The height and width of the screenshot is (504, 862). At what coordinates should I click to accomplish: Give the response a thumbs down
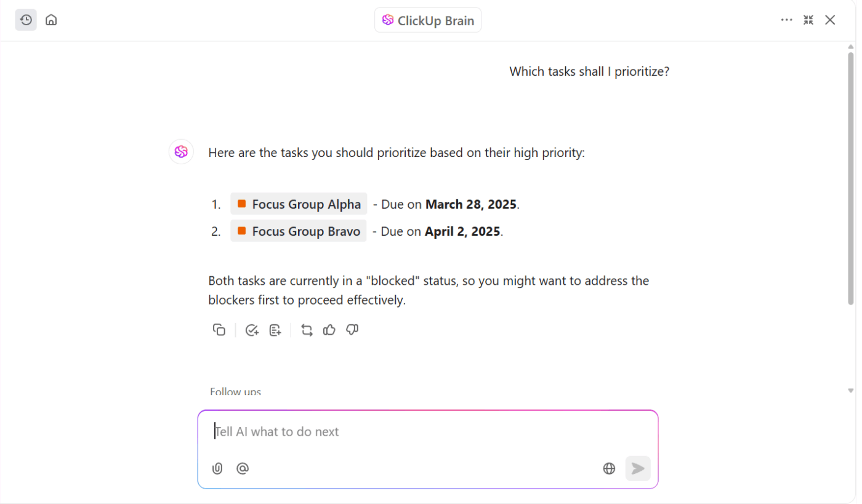click(352, 330)
